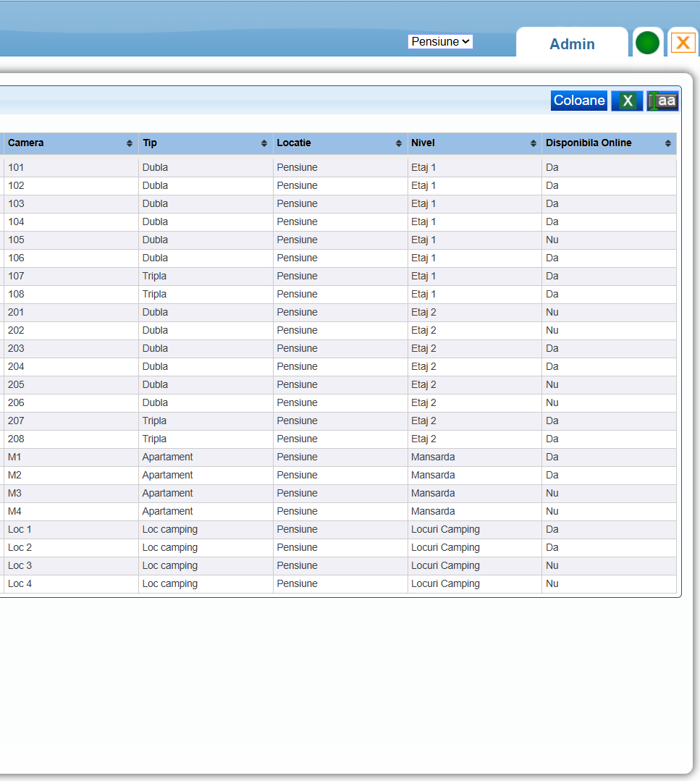This screenshot has width=700, height=781.
Task: Click the orange X tab icon
Action: [x=683, y=43]
